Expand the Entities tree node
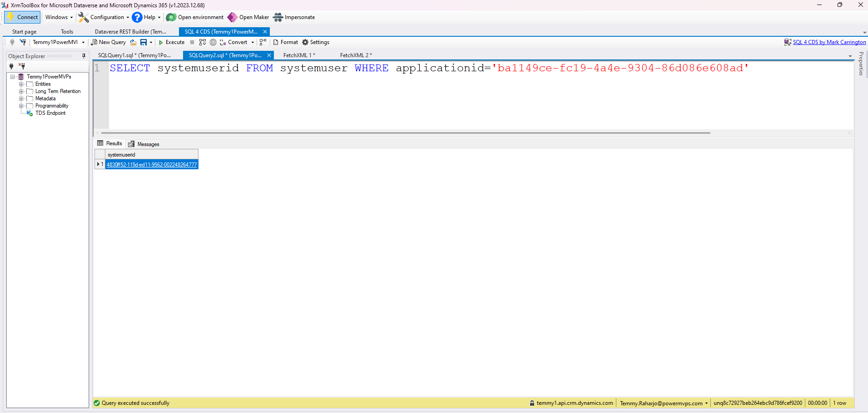 [x=21, y=84]
